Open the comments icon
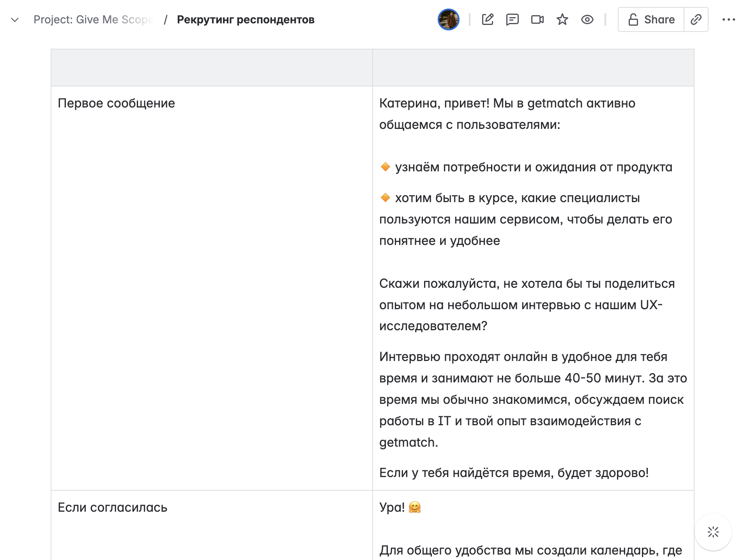This screenshot has height=560, width=746. (x=512, y=19)
